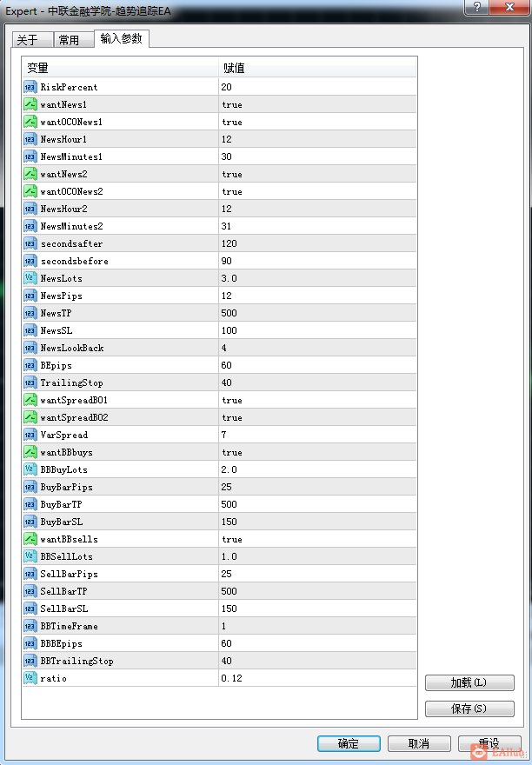Click the boolean icon beside wantOCONews2
The height and width of the screenshot is (765, 532).
click(x=30, y=191)
